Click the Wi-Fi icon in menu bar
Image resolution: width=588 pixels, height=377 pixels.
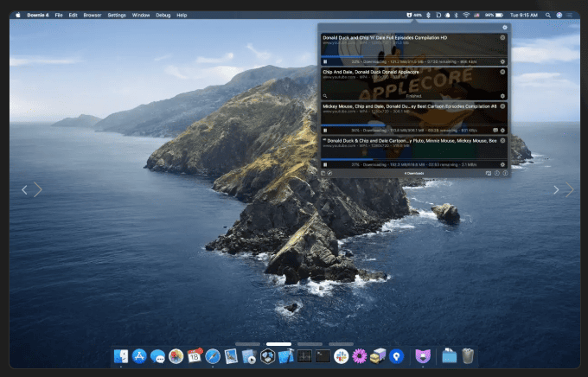(x=466, y=15)
